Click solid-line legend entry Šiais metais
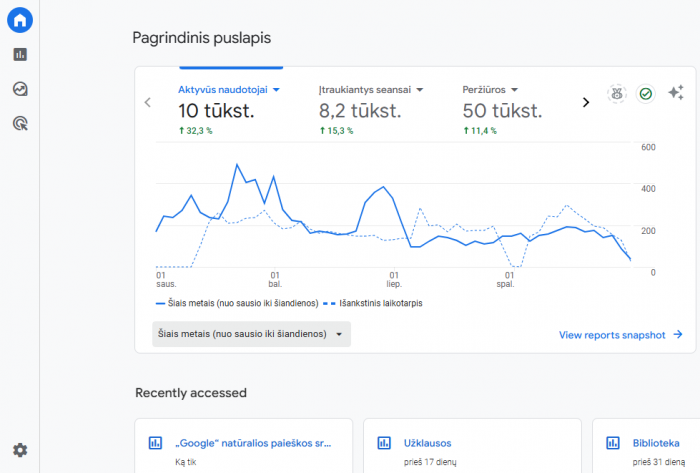The height and width of the screenshot is (473, 700). pyautogui.click(x=237, y=303)
